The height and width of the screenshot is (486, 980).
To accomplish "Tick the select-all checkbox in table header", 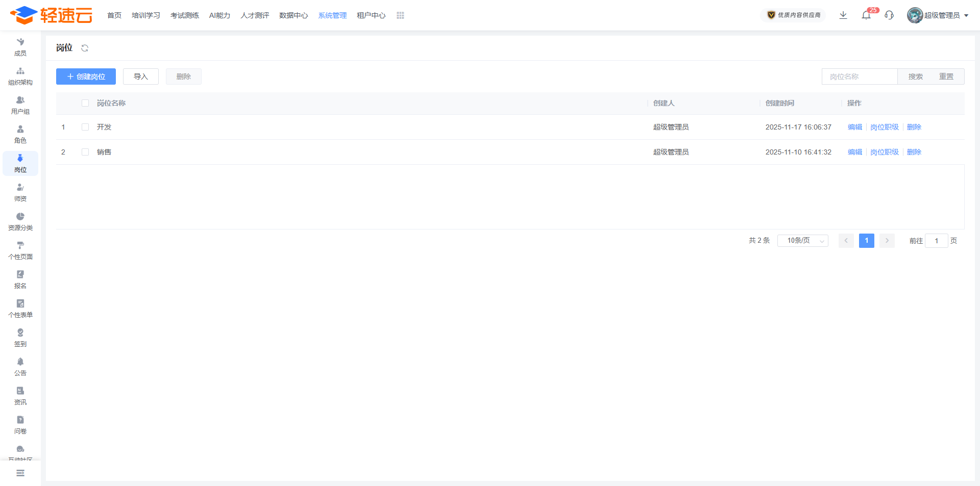I will [85, 103].
